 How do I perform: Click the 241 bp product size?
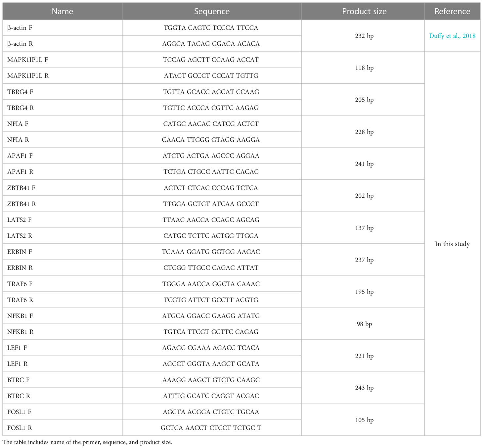pyautogui.click(x=364, y=164)
